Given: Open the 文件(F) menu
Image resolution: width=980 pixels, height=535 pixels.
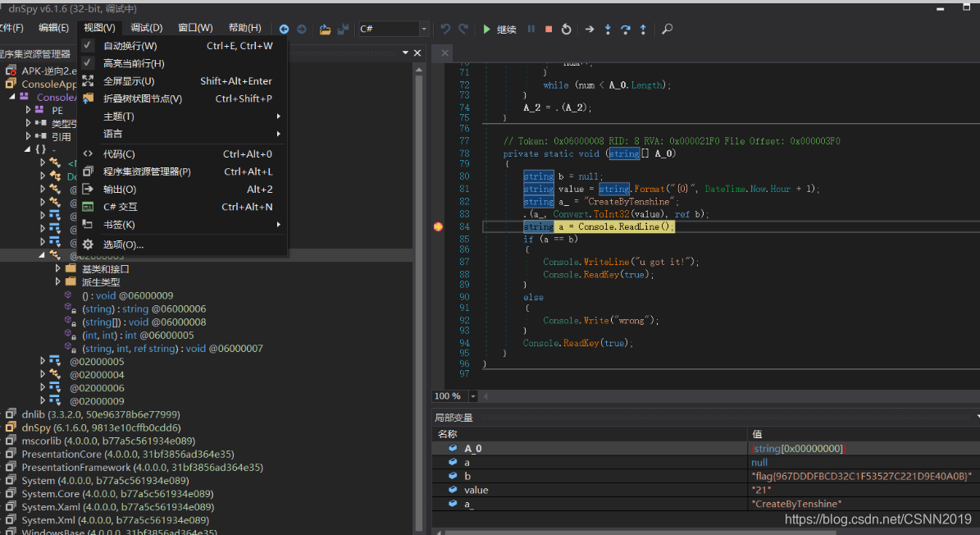Looking at the screenshot, I should (x=11, y=28).
